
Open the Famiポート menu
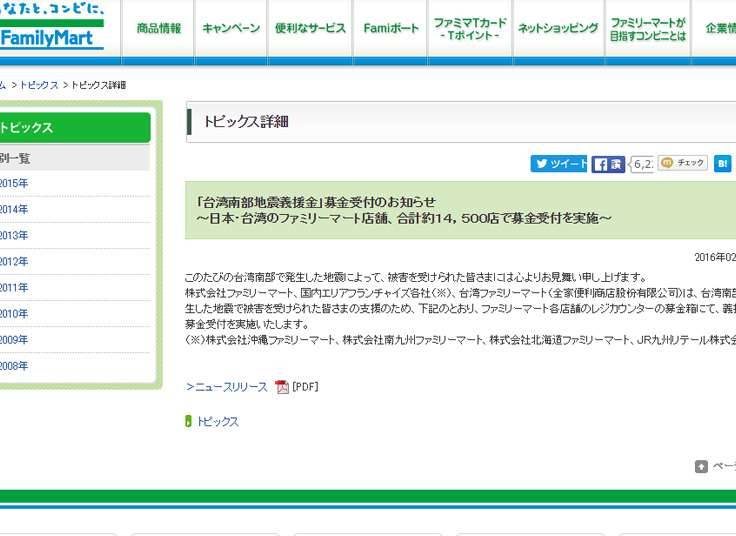(391, 29)
